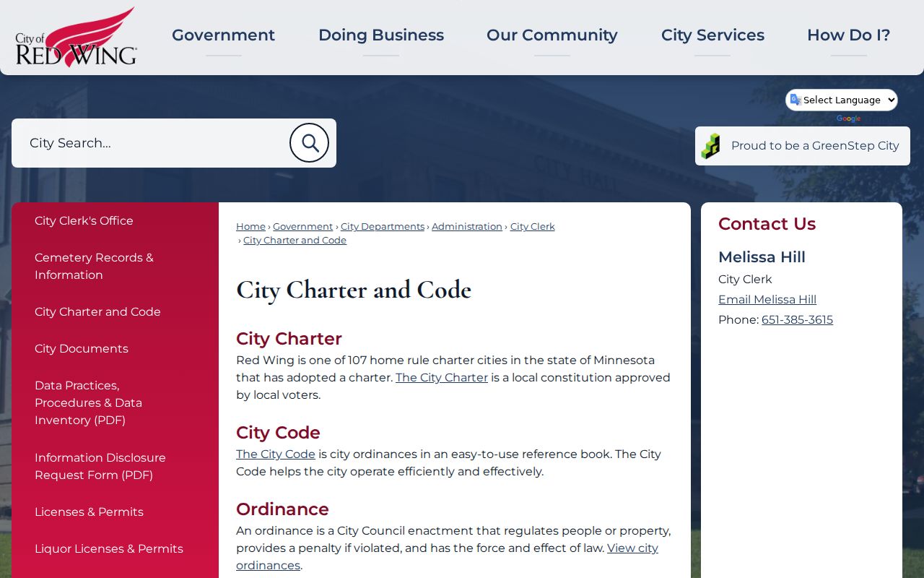Navigate to Administration breadcrumb
Viewport: 924px width, 578px height.
coord(467,227)
